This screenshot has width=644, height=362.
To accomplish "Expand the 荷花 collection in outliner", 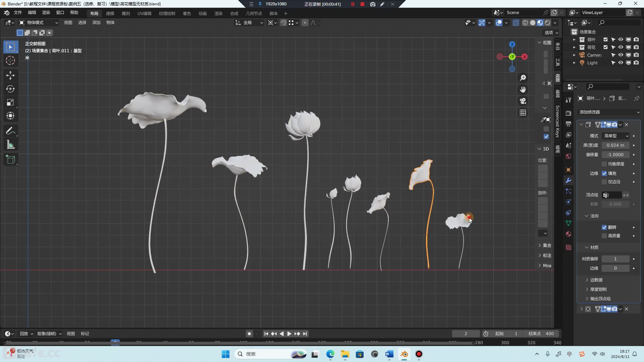I will tap(574, 47).
